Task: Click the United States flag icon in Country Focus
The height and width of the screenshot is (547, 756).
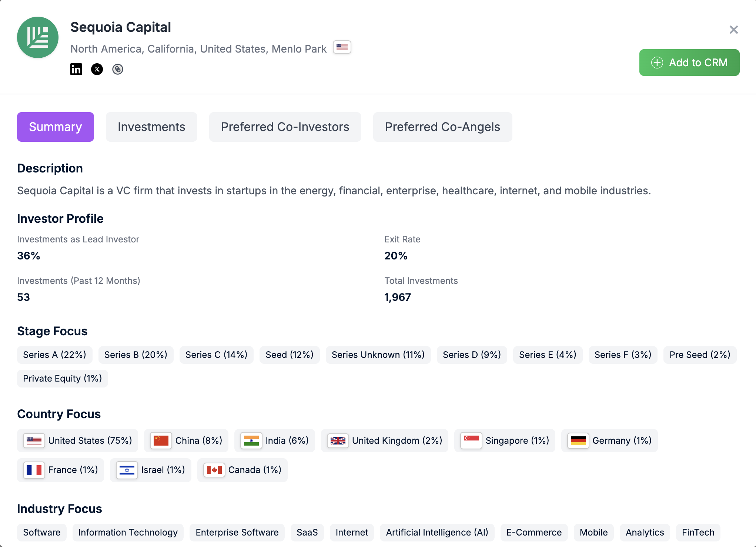Action: 34,441
